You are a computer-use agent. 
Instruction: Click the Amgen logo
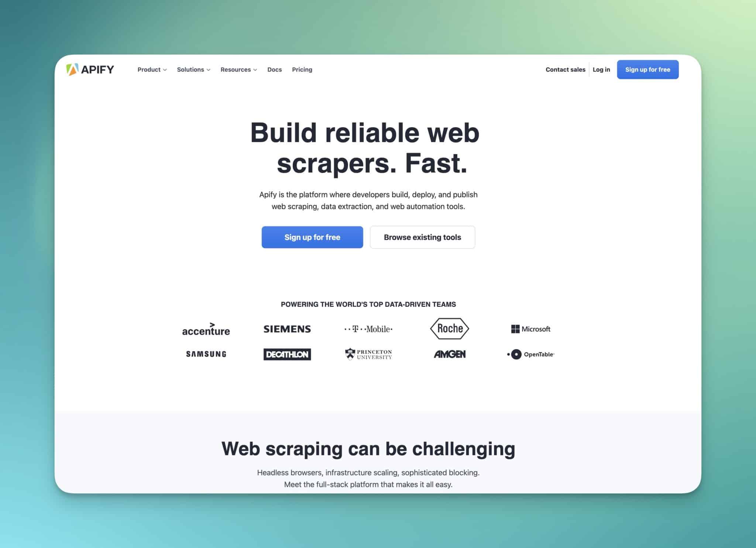tap(450, 354)
